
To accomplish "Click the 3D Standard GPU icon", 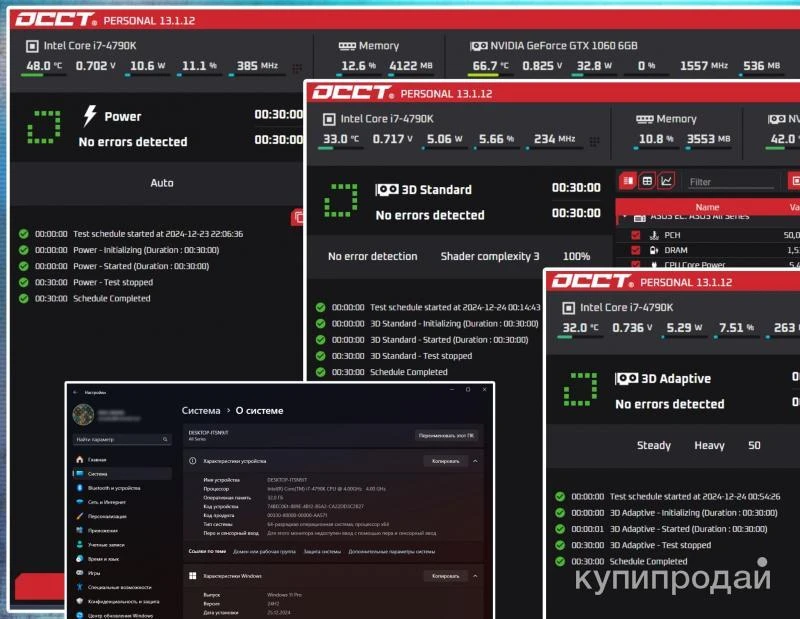I will (387, 190).
